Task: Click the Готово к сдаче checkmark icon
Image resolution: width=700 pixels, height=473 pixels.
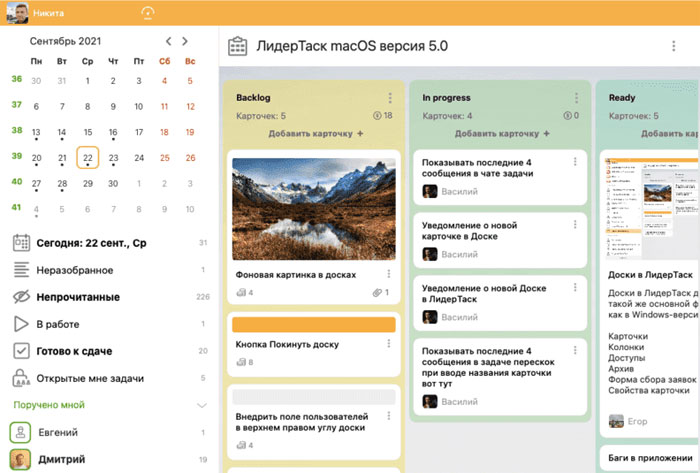Action: coord(21,351)
